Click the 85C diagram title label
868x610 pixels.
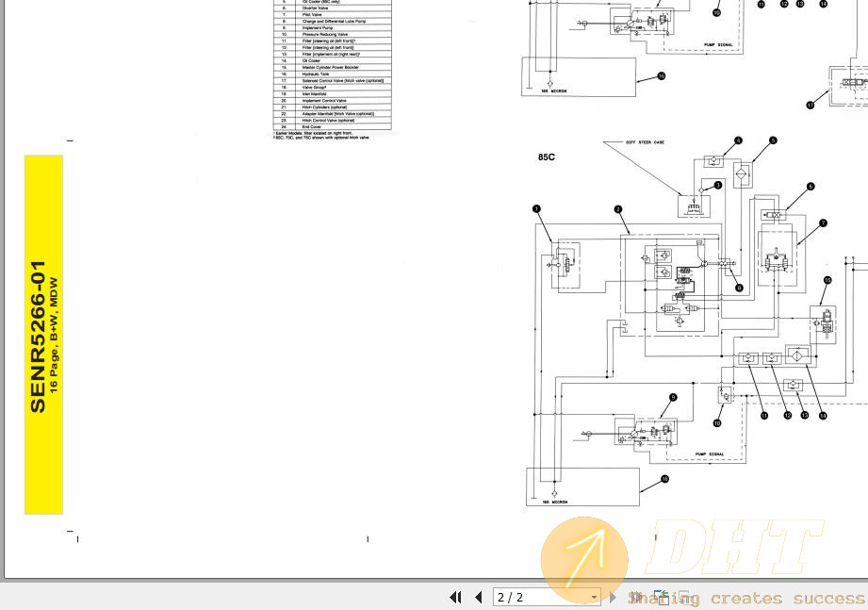coord(546,157)
